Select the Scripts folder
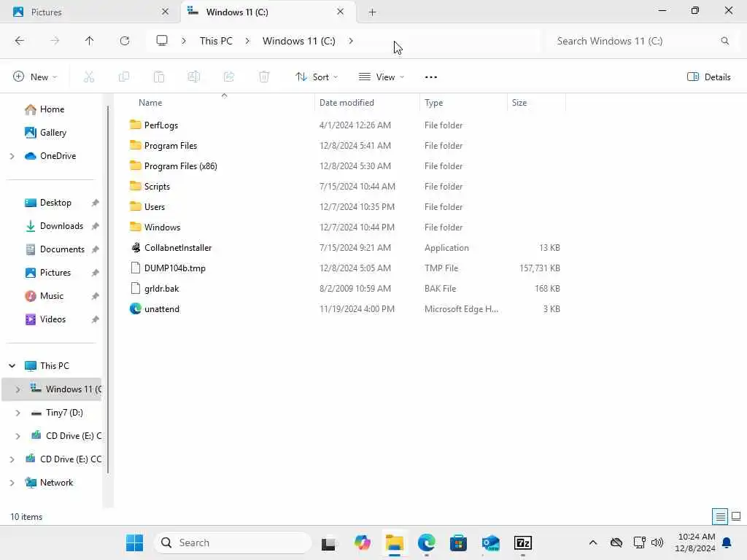Screen dimensions: 747x560 click(x=157, y=187)
